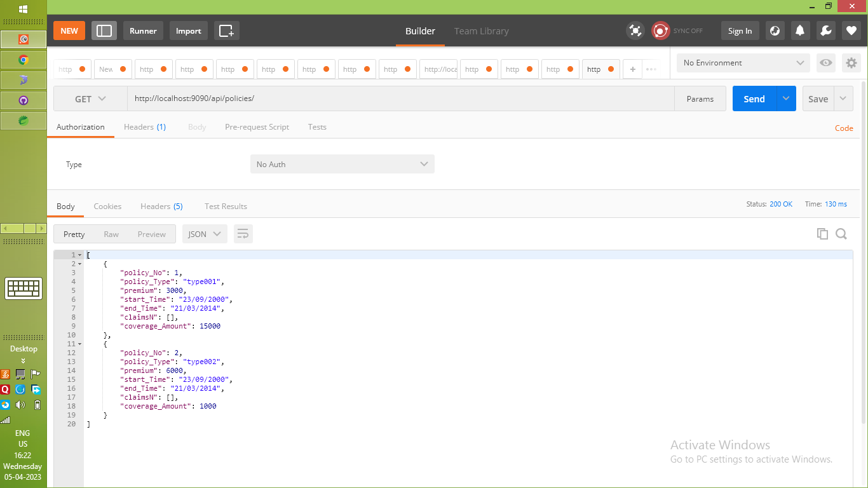Copy response body to clipboard
This screenshot has width=868, height=488.
click(822, 234)
